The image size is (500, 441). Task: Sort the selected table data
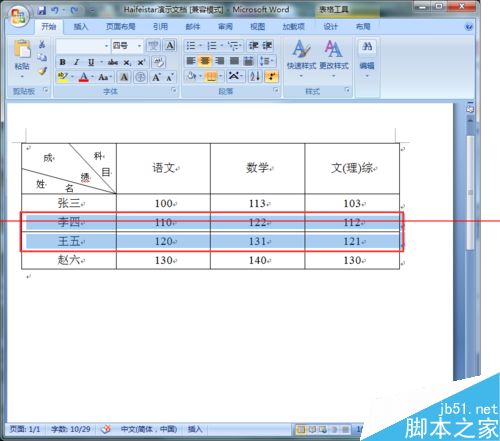(x=255, y=77)
